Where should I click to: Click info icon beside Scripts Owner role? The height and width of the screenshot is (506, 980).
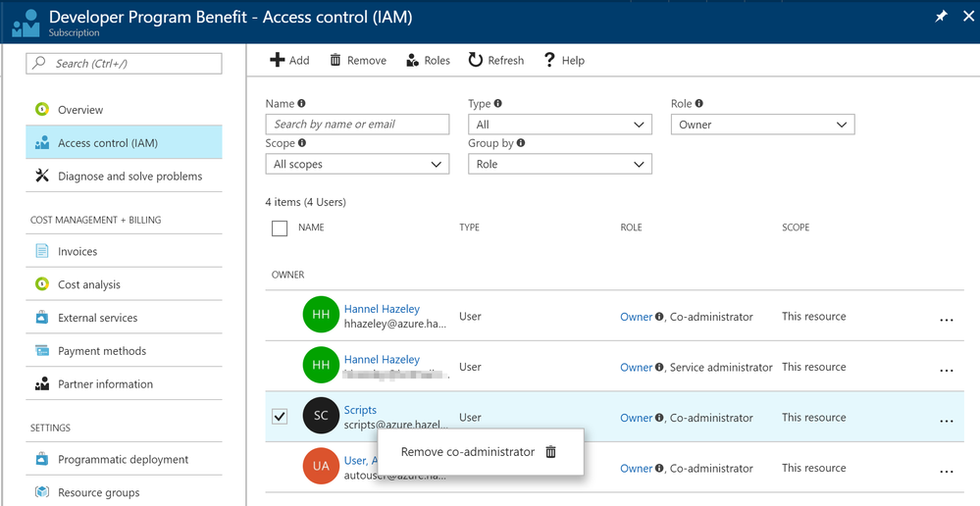pos(659,418)
